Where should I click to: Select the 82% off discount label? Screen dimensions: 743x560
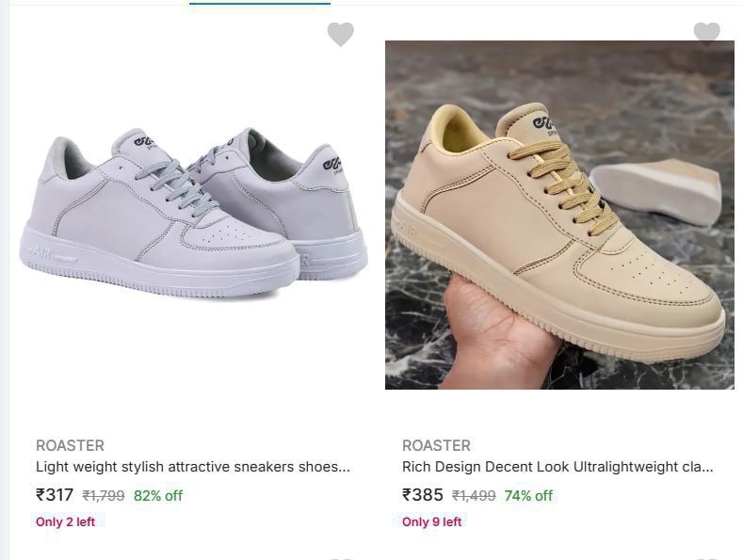[158, 496]
